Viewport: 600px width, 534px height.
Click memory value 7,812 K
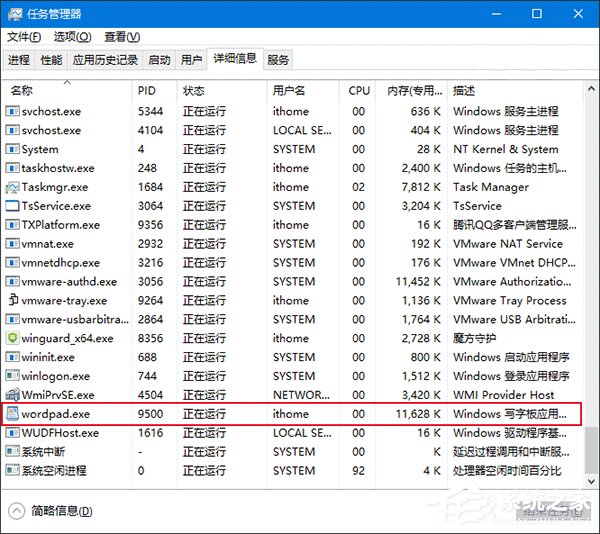(x=421, y=187)
